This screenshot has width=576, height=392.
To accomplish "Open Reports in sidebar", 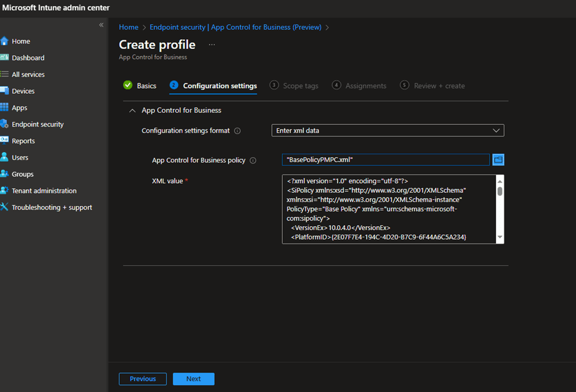I will click(23, 141).
